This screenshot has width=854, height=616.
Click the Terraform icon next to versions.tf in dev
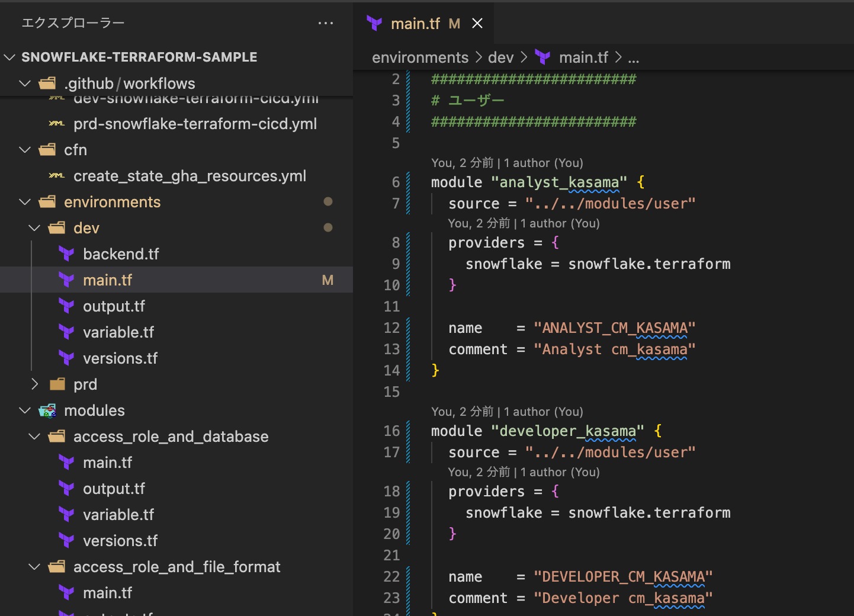point(66,358)
